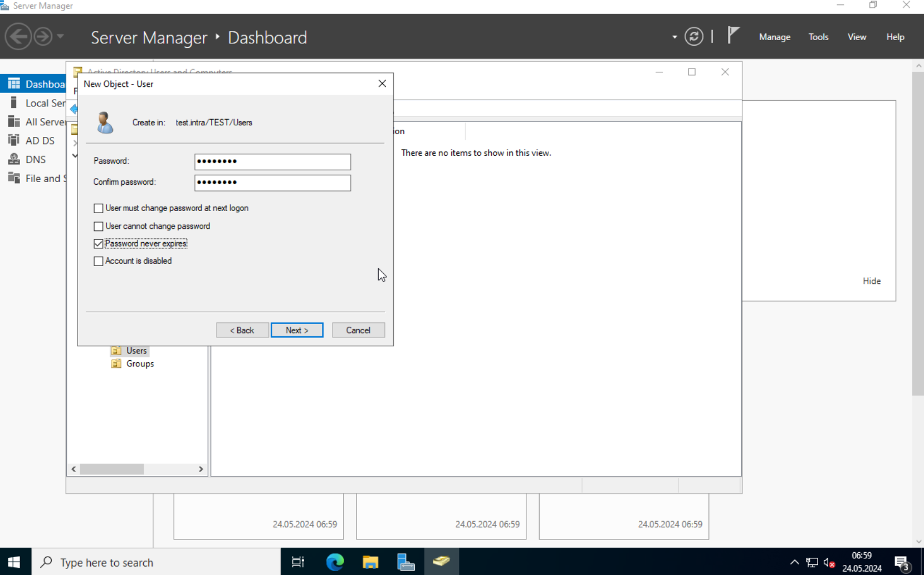Click the Groups folder icon in tree
This screenshot has width=924, height=575.
tap(116, 363)
